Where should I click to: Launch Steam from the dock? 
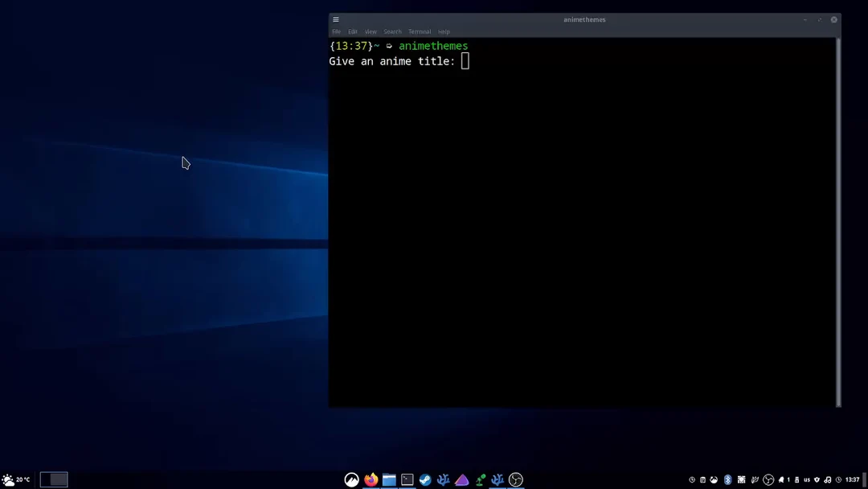(x=425, y=479)
